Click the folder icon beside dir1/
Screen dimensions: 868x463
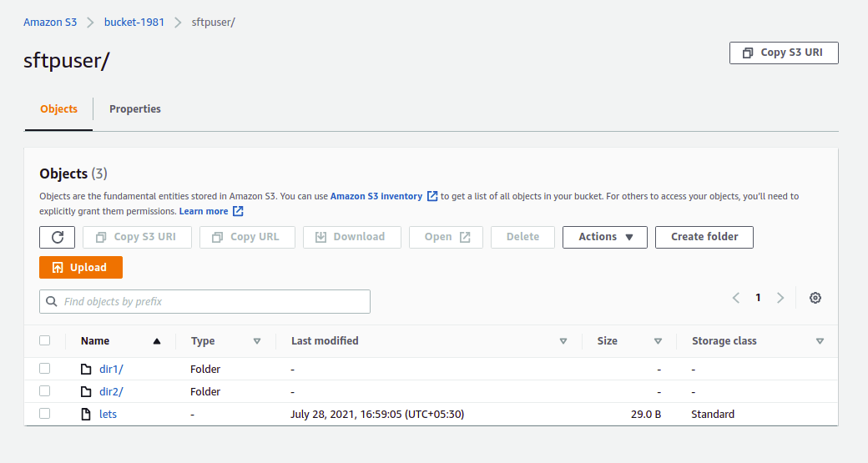click(x=86, y=369)
